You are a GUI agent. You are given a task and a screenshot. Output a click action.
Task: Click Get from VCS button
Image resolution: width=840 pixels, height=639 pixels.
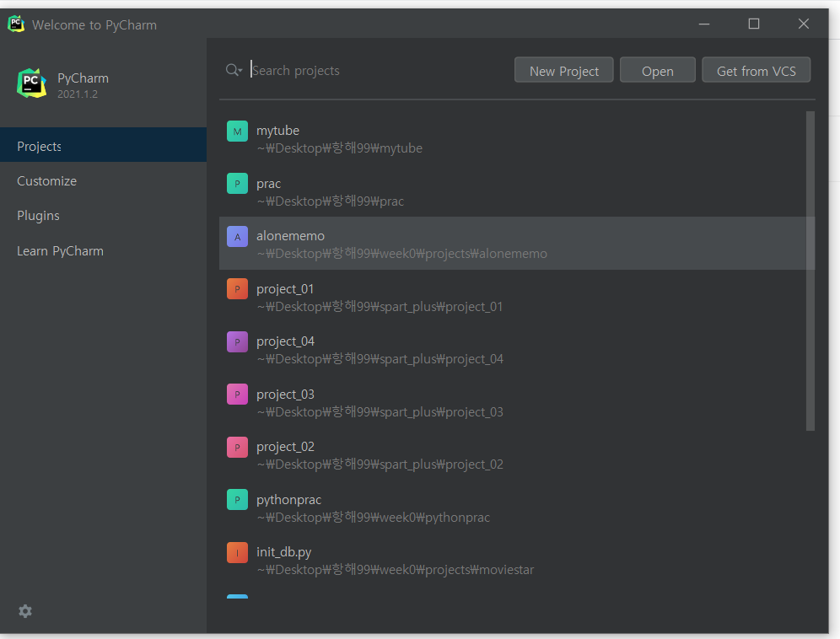756,71
